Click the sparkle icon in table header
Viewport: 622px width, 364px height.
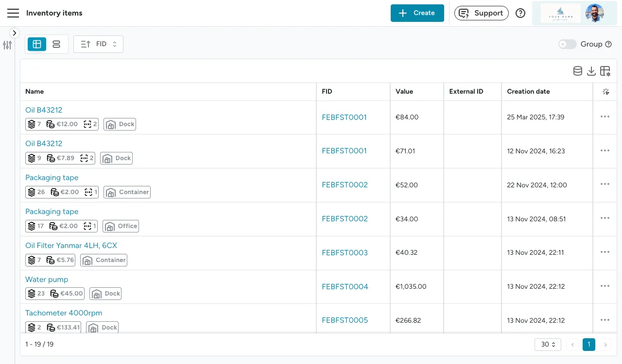[605, 92]
